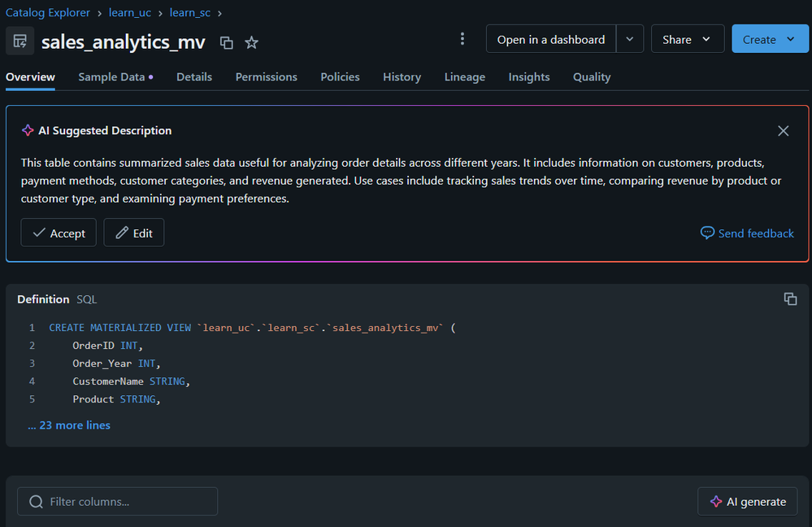This screenshot has width=812, height=527.
Task: Expand the Open in a dashboard dropdown arrow
Action: point(630,39)
